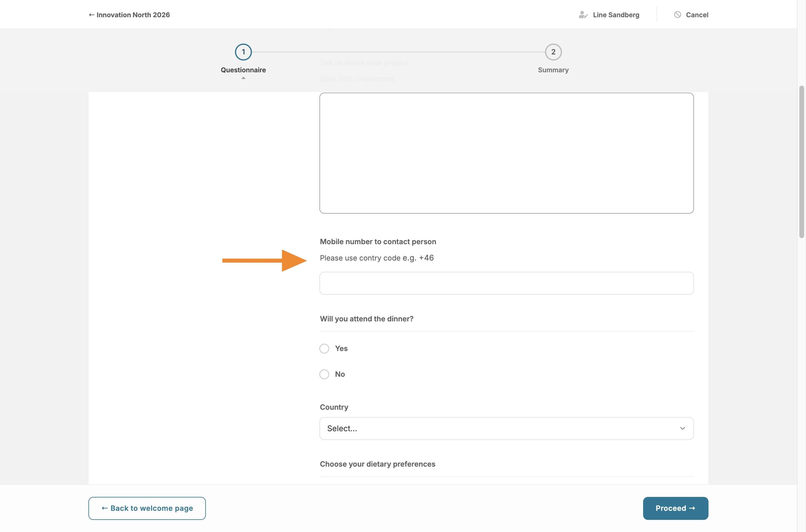This screenshot has width=806, height=532.
Task: Click the Summary step label
Action: [x=553, y=70]
